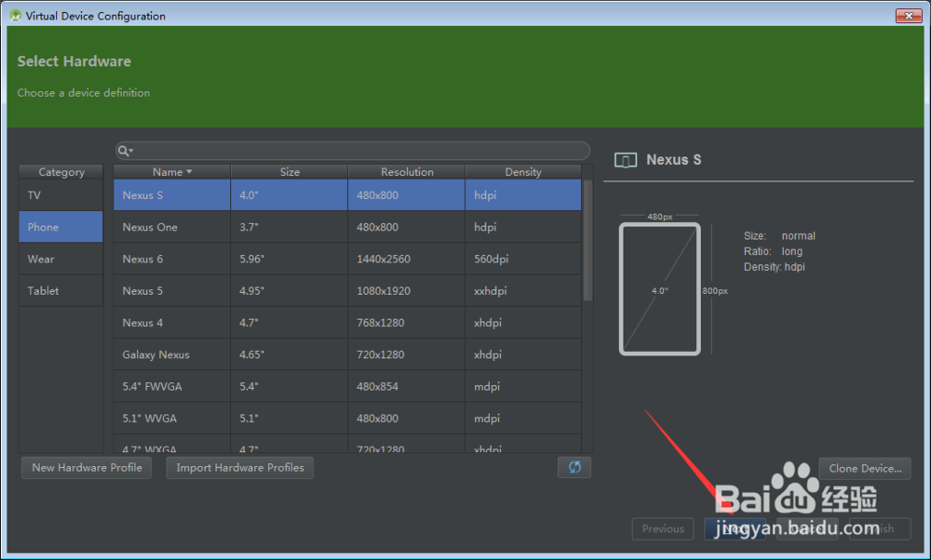Click the 480x854 resolution cell
931x560 pixels.
(x=407, y=386)
